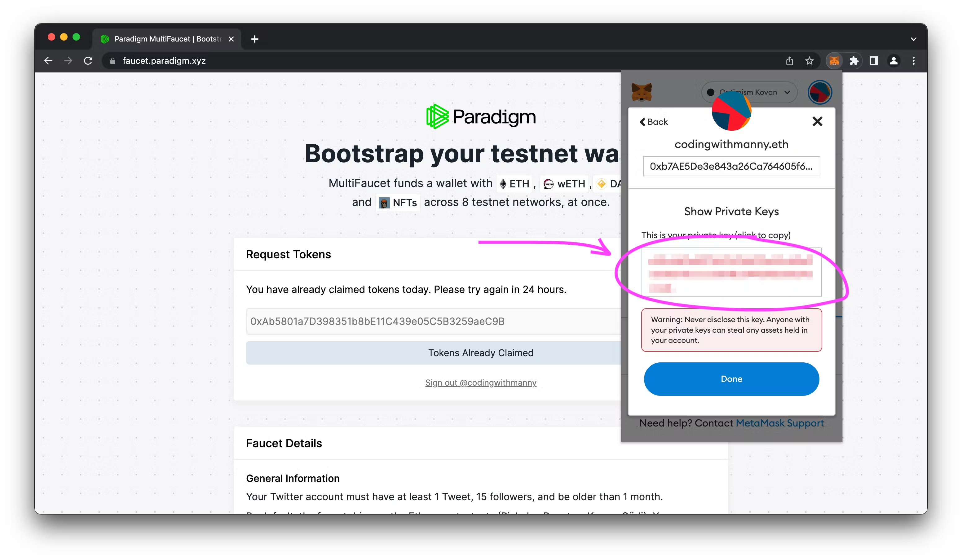Screen dimensions: 962x560
Task: Click the wallet address 0xb7AE5De3e... field
Action: [x=731, y=166]
